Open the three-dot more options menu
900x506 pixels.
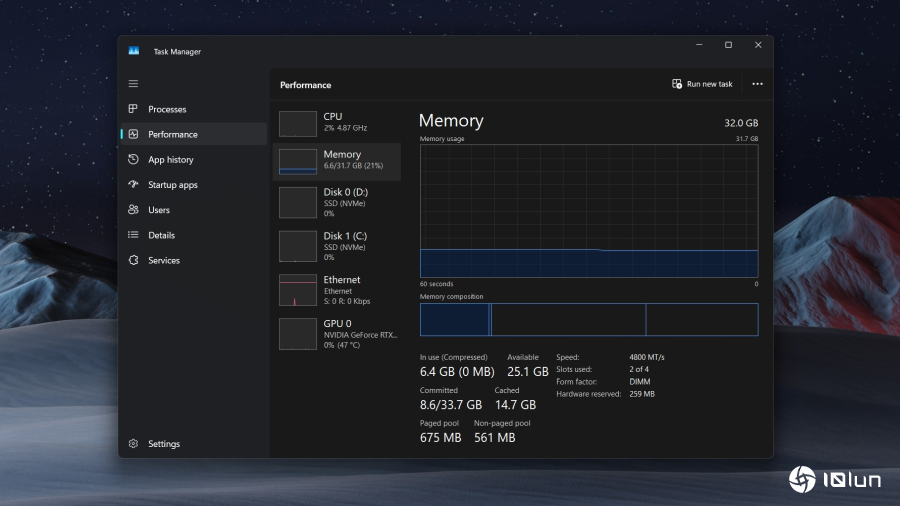[x=757, y=85]
